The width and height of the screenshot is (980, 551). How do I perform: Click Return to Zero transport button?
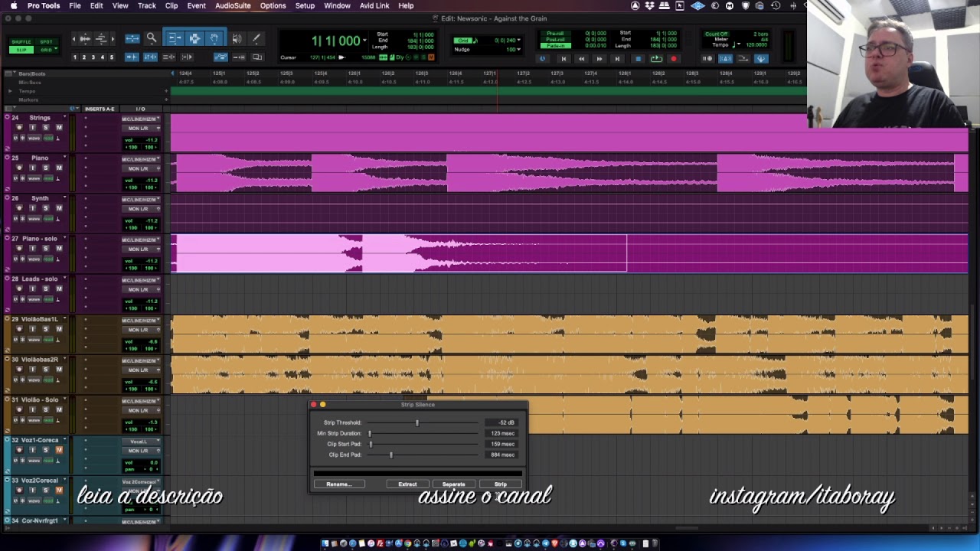563,58
